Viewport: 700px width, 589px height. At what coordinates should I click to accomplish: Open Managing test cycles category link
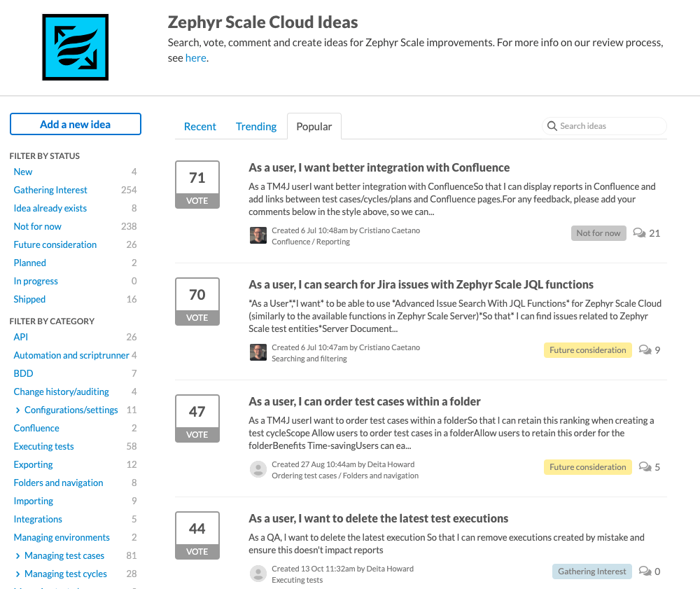point(66,574)
